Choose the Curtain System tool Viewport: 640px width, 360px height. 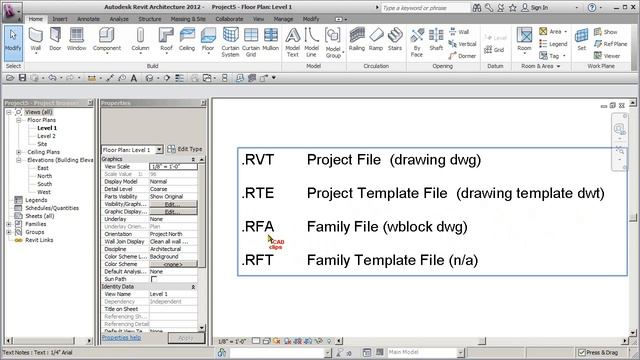[x=230, y=42]
